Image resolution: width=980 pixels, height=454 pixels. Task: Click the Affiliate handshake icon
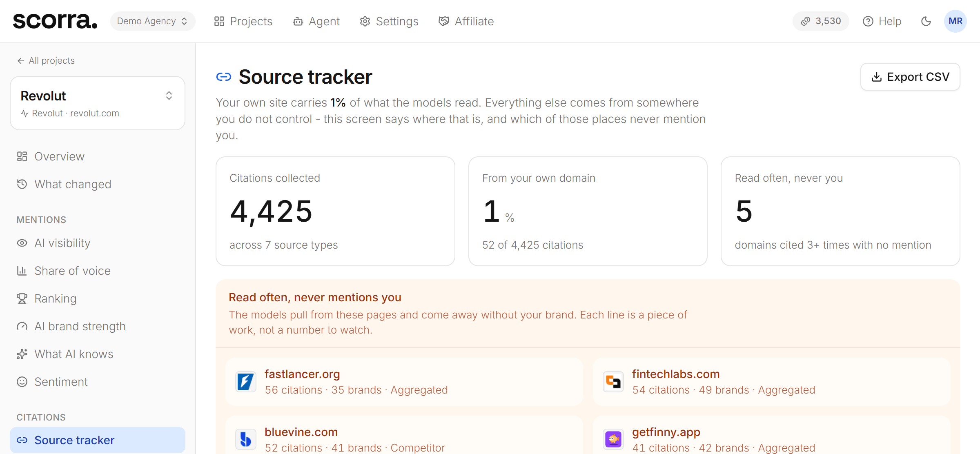pos(443,21)
